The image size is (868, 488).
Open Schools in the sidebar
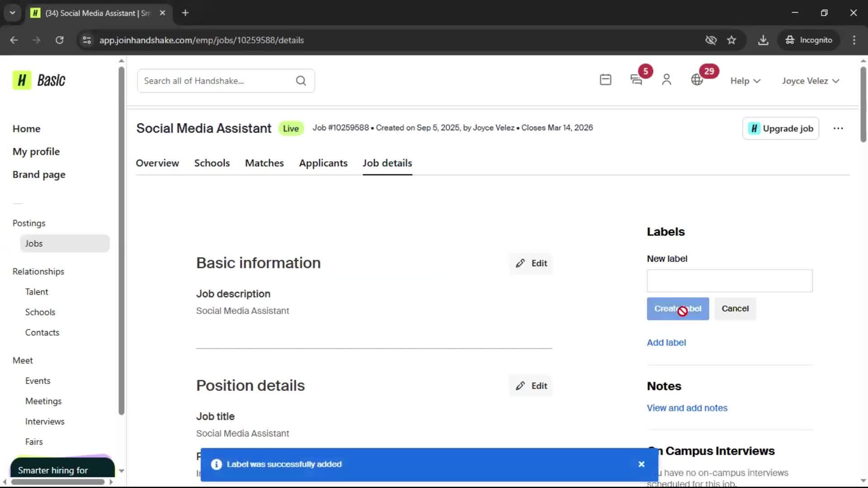(40, 312)
